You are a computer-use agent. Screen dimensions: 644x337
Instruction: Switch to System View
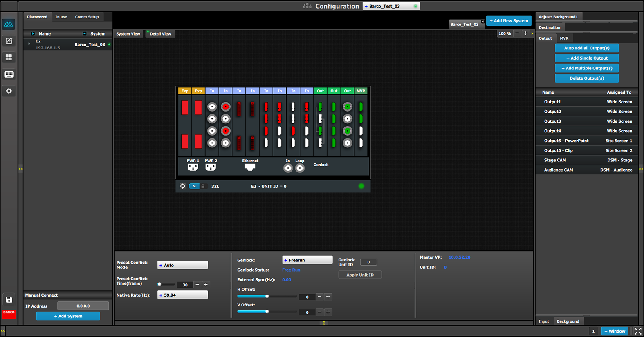point(128,34)
